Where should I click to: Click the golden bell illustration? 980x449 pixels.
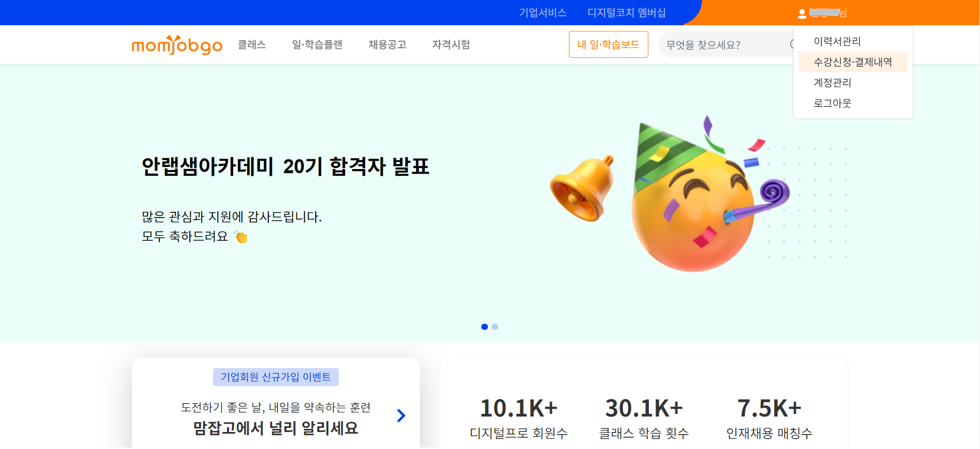tap(583, 189)
